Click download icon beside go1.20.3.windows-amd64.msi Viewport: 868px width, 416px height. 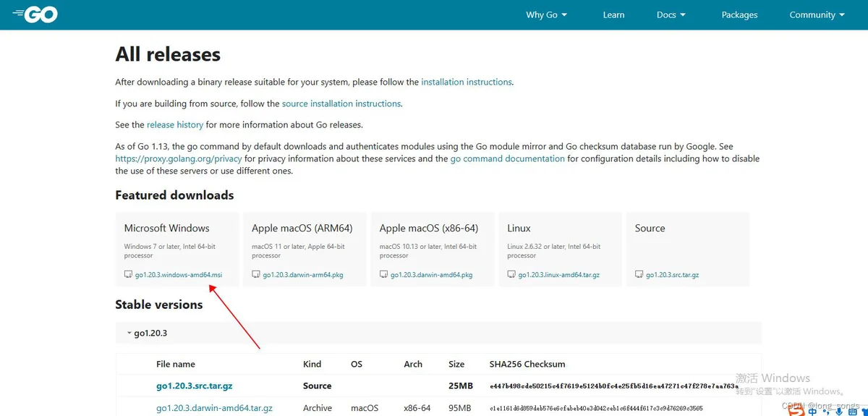(x=128, y=275)
